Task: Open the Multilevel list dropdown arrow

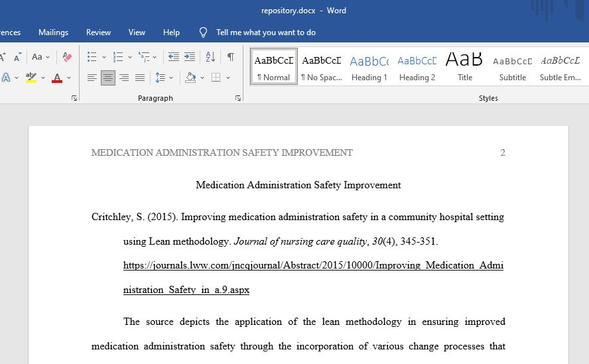Action: (x=155, y=58)
